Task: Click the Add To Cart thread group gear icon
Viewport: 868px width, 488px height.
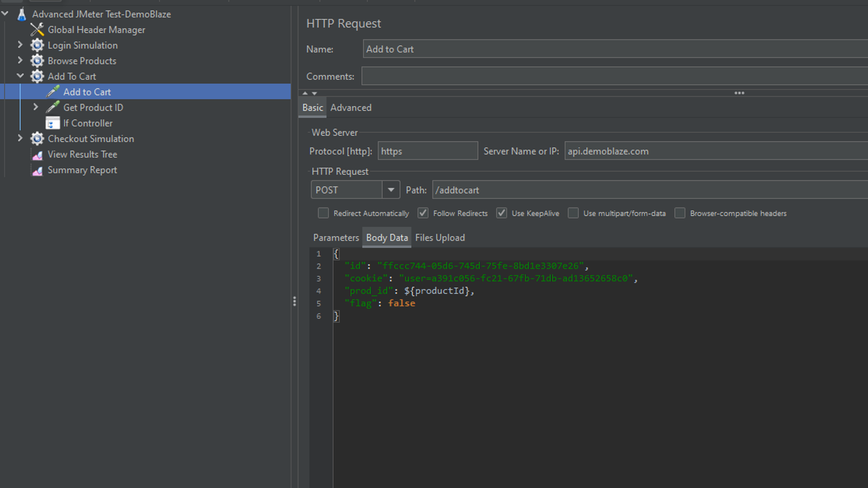Action: (x=37, y=76)
